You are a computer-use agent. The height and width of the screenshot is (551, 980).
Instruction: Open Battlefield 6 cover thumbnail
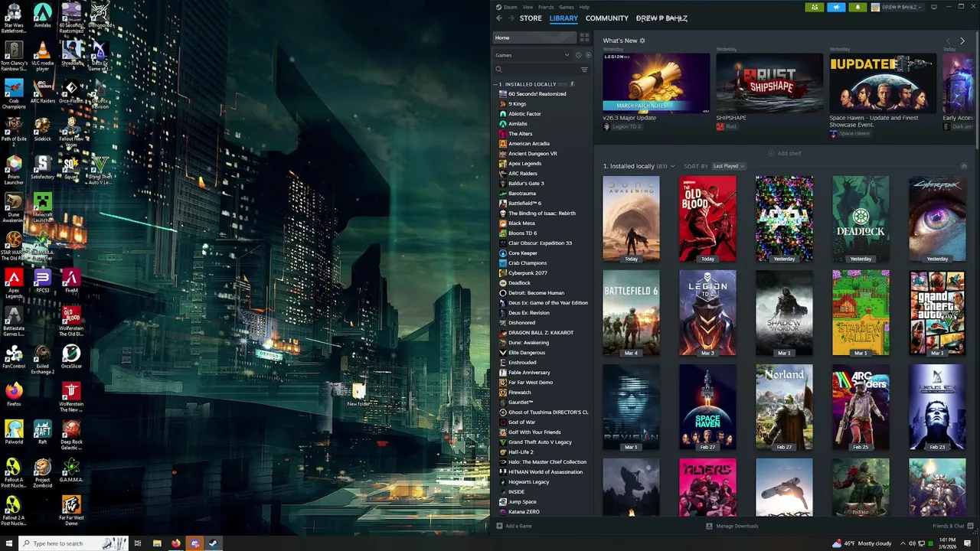point(631,313)
